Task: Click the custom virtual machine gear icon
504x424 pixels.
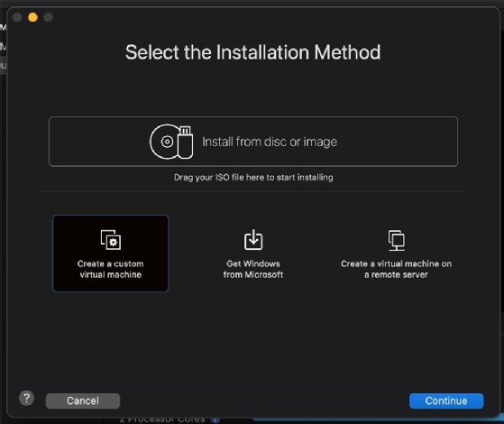Action: 111,240
